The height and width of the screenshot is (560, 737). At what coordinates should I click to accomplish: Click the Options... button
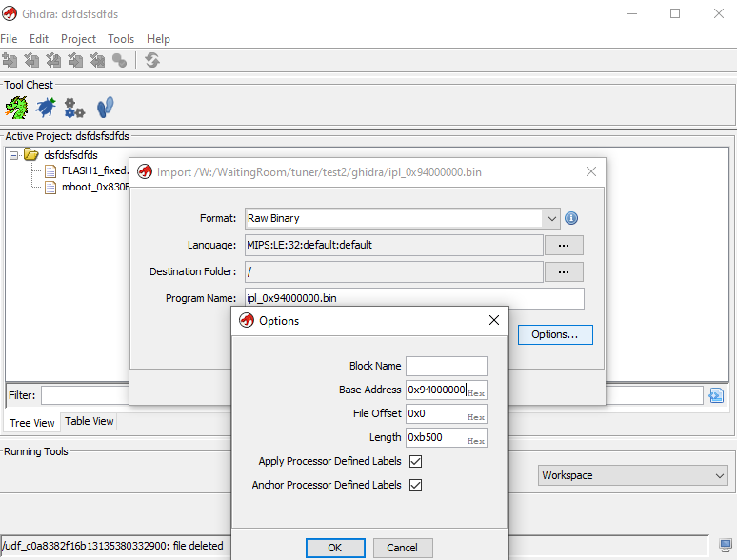point(555,335)
